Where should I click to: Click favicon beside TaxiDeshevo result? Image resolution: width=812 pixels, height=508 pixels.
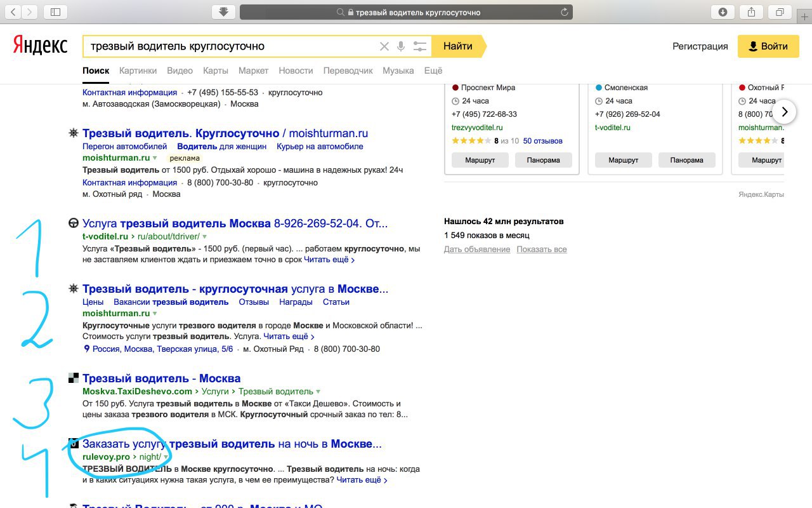coord(74,378)
